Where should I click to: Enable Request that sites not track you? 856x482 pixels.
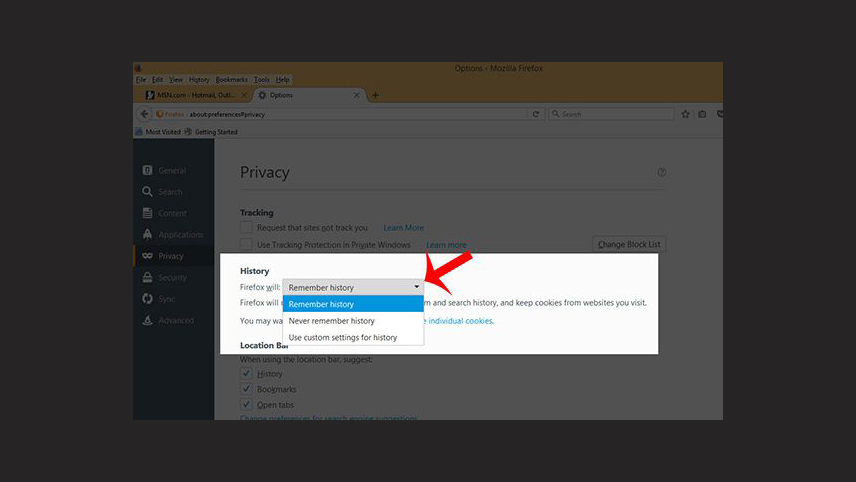246,227
